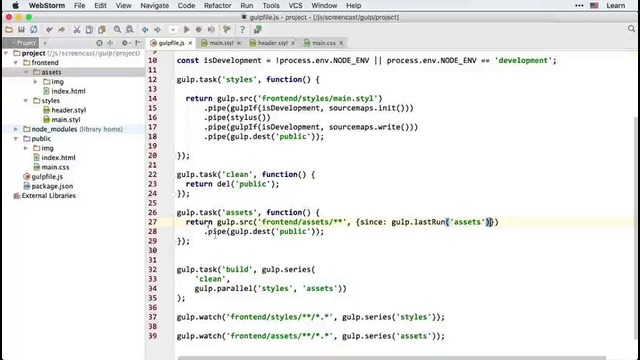Click the Replace toolbar icon

(x=130, y=29)
